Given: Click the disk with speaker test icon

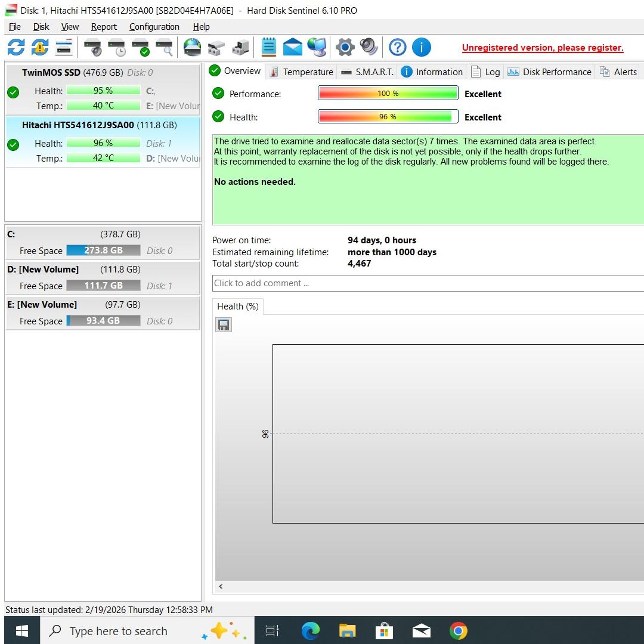Looking at the screenshot, I should (x=92, y=47).
